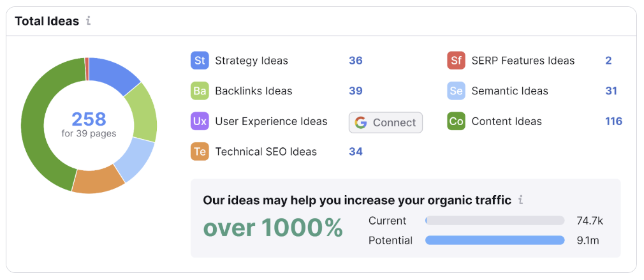Open the 36 Strategy Ideas count link

pos(355,61)
